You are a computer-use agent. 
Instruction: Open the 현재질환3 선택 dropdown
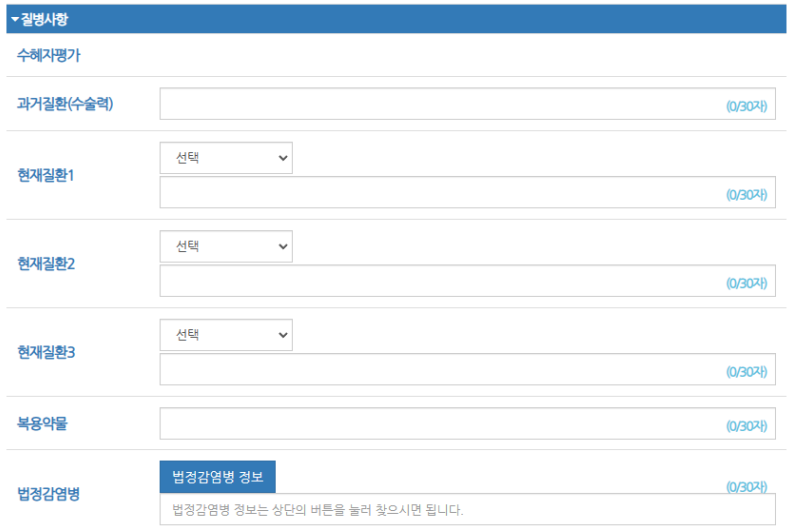[226, 335]
